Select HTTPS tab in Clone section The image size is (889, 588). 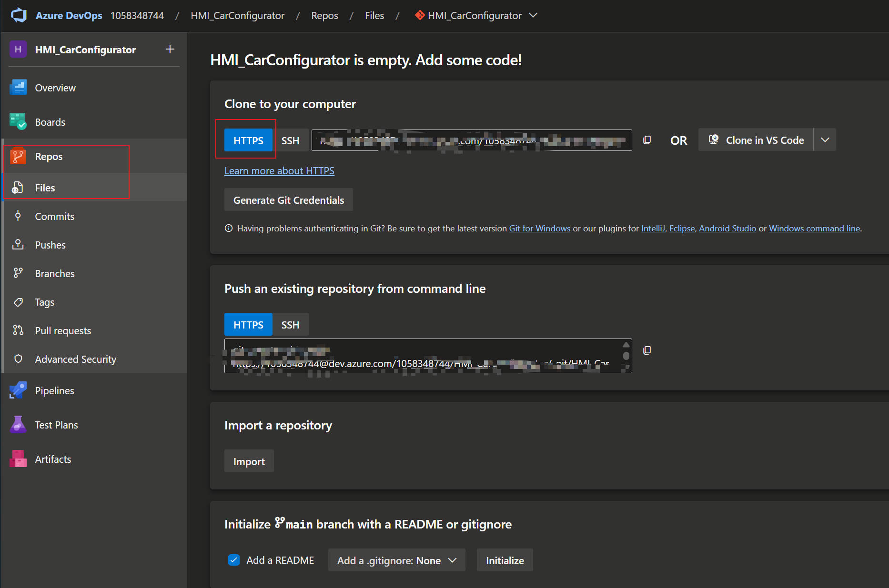point(248,140)
